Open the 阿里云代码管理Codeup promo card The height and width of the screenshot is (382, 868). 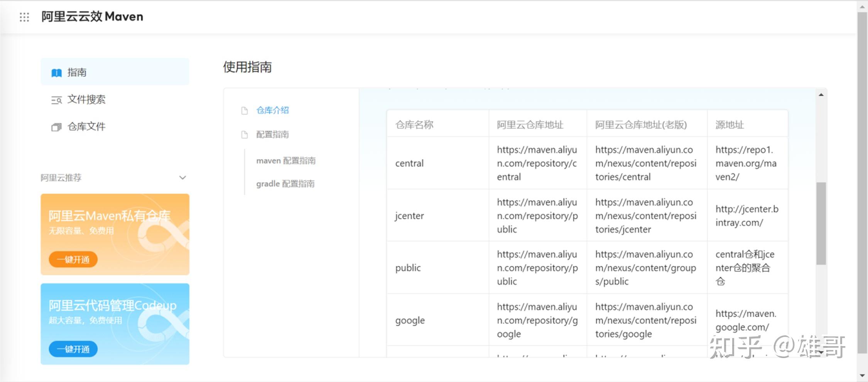point(115,324)
